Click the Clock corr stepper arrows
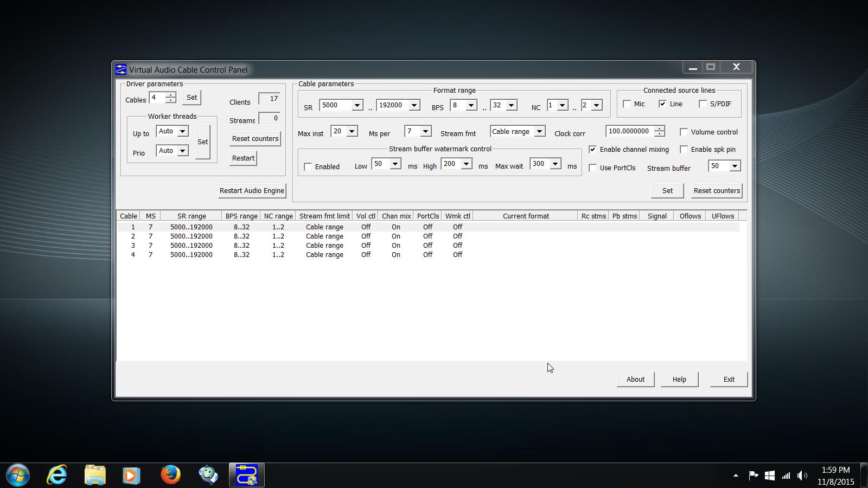Screen dimensions: 868x488 [x=659, y=131]
